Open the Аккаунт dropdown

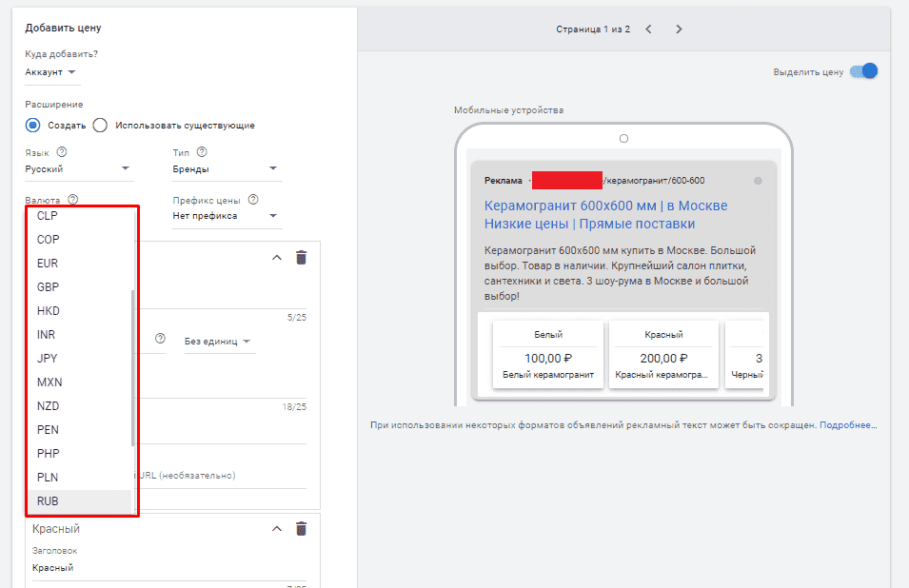50,72
